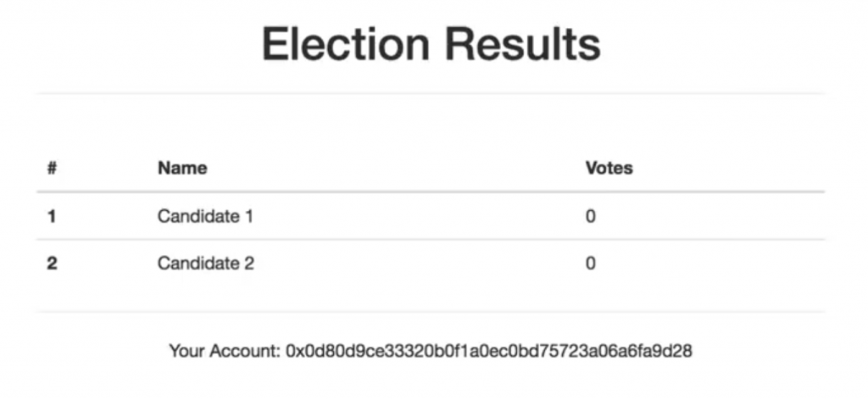Click the end of the account hash

click(684, 351)
